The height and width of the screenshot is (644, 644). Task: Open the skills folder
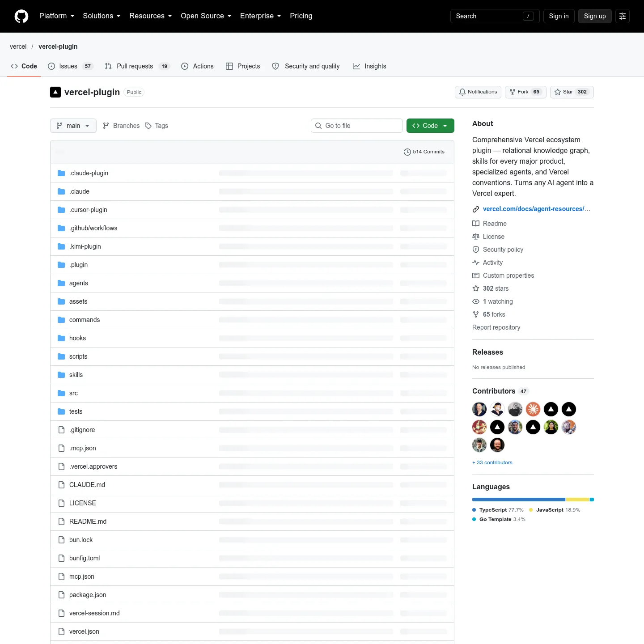point(76,375)
